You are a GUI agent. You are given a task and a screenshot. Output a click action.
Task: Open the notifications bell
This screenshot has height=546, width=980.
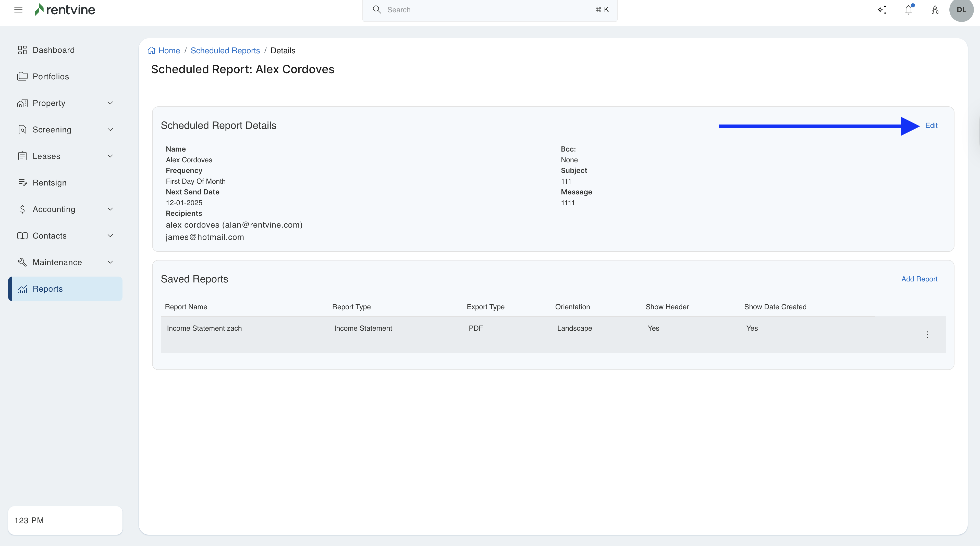[909, 10]
